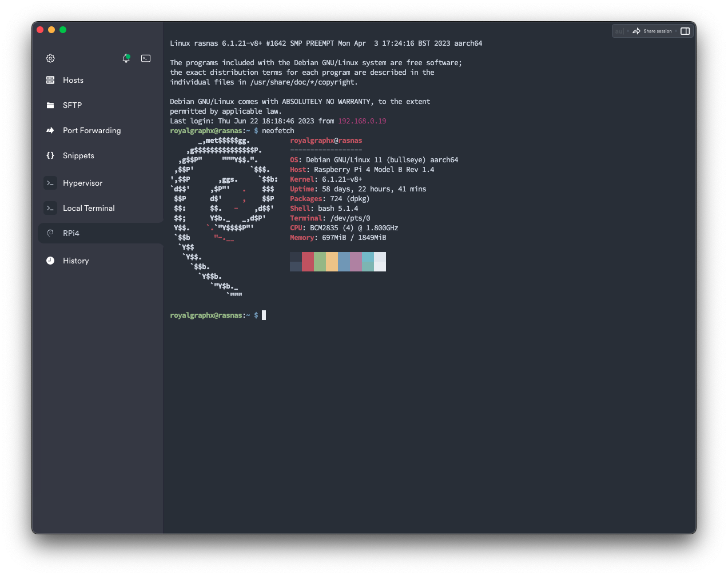Click the 192.168.0.19 IP address link

pyautogui.click(x=362, y=121)
